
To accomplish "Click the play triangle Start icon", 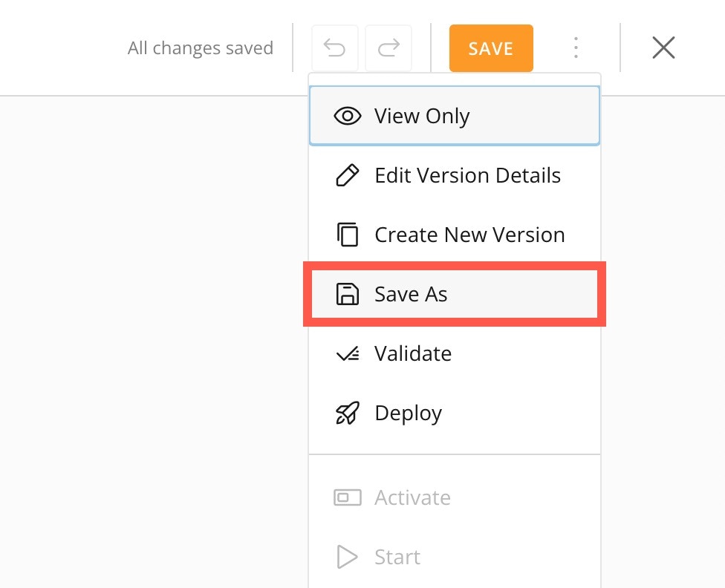I will pos(347,557).
